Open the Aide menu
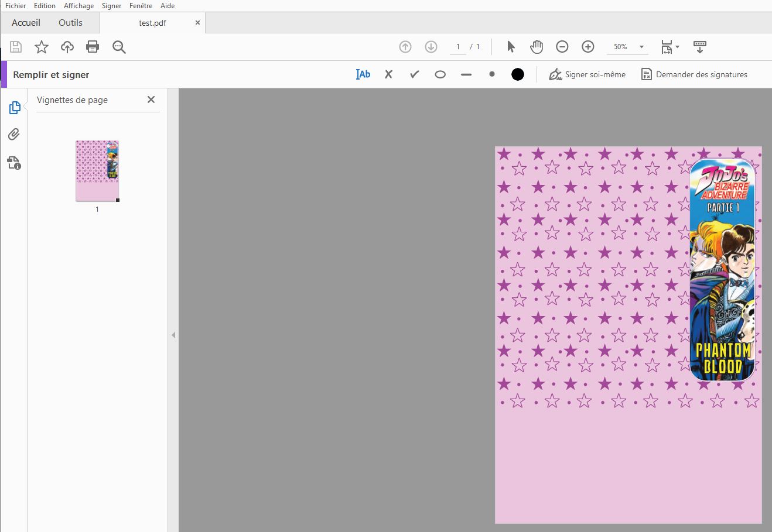This screenshot has width=772, height=532. click(x=168, y=5)
